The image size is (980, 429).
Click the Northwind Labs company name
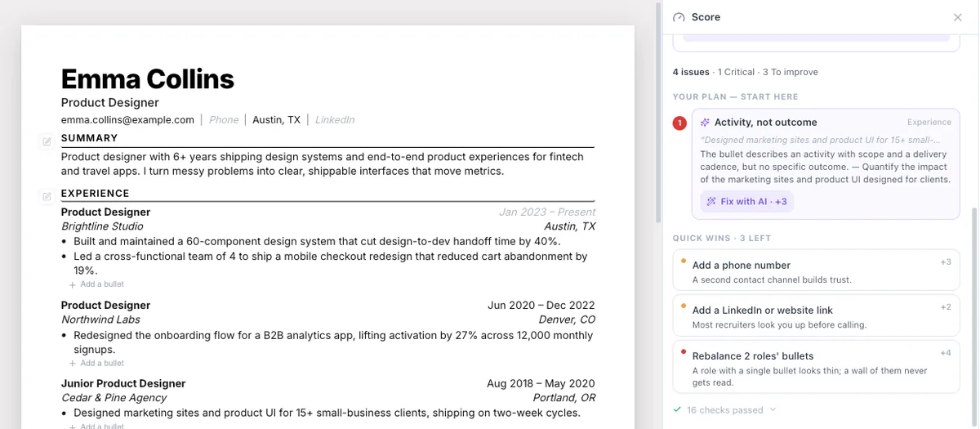click(x=100, y=320)
